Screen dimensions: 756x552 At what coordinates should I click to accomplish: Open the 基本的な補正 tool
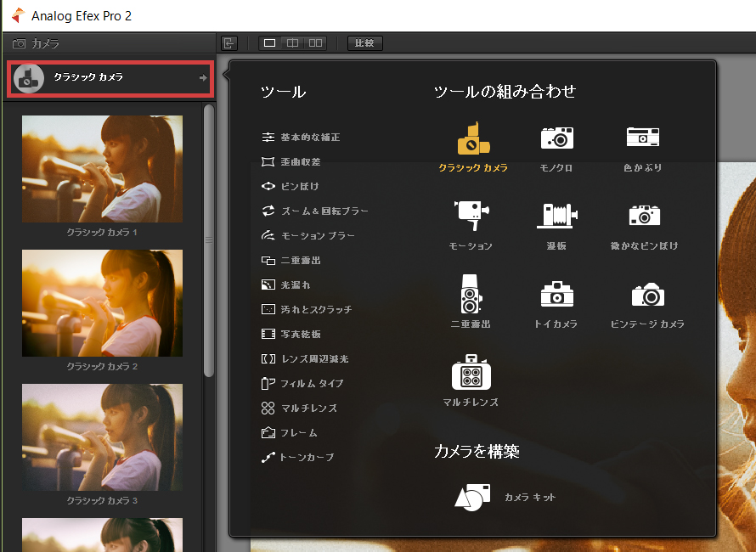301,138
